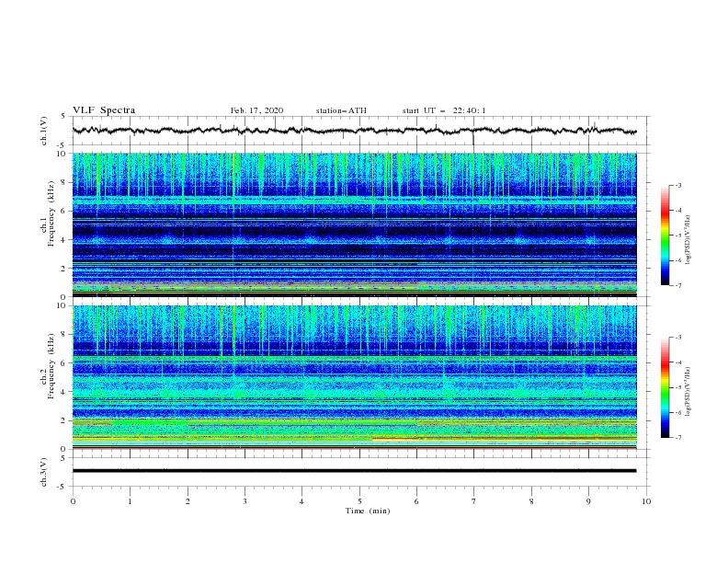Click time axis tick label "0"
The height and width of the screenshot is (563, 728).
point(73,501)
